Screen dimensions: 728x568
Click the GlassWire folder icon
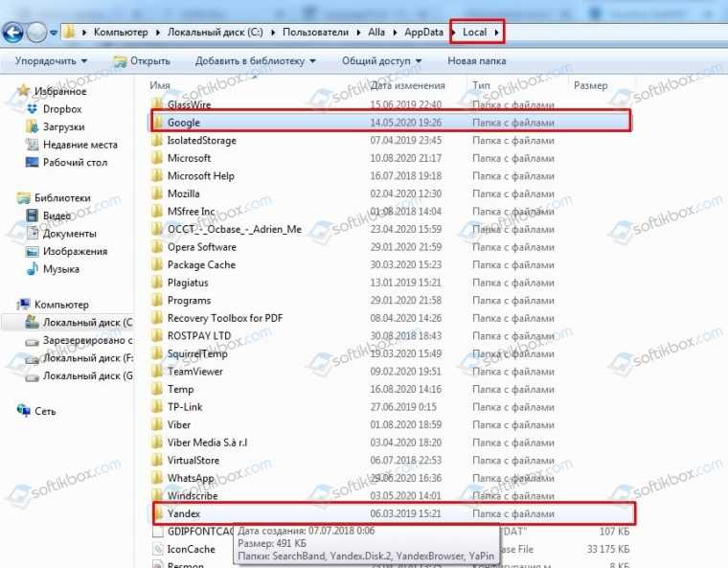pyautogui.click(x=157, y=103)
